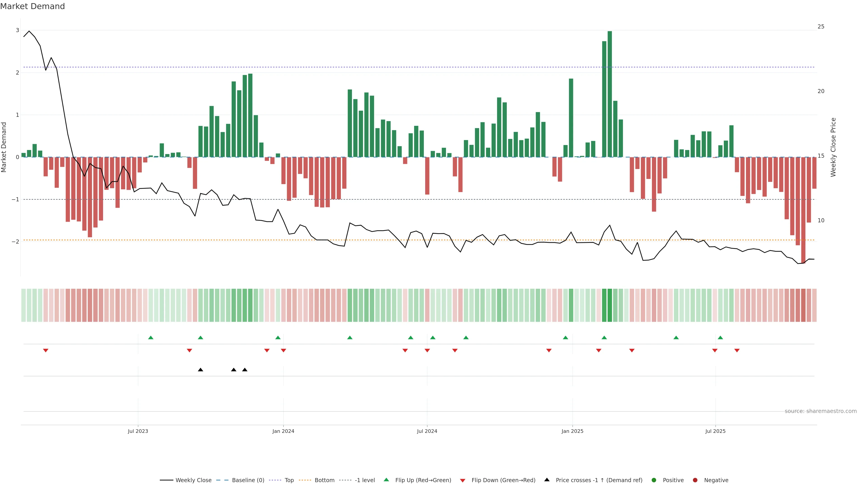This screenshot has width=868, height=488.
Task: Open the source sharemaestro.com text
Action: [821, 411]
